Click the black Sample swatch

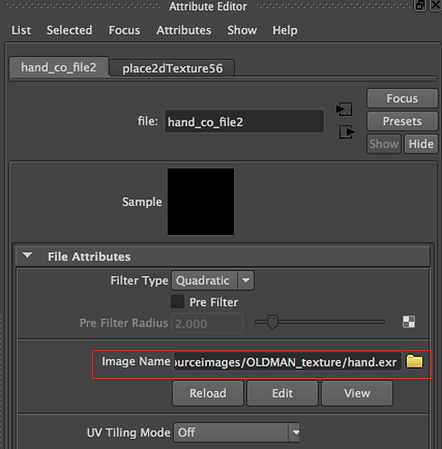(201, 202)
